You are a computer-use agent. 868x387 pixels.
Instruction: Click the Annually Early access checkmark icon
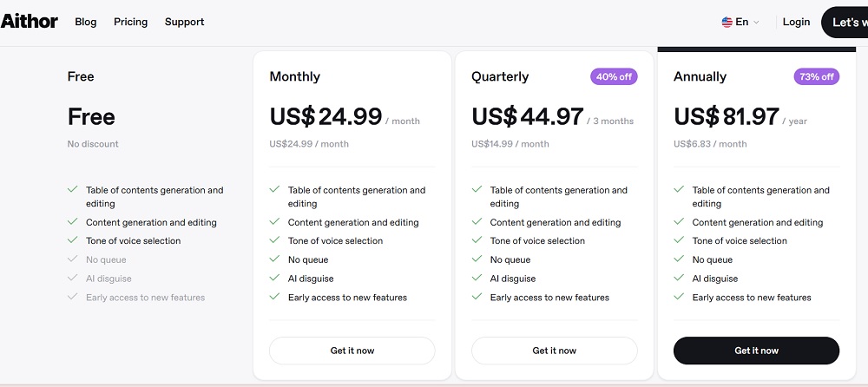tap(679, 297)
